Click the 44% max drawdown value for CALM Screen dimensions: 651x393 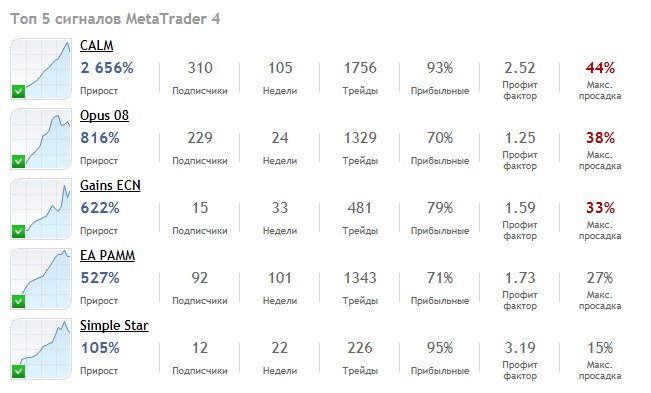(x=600, y=68)
